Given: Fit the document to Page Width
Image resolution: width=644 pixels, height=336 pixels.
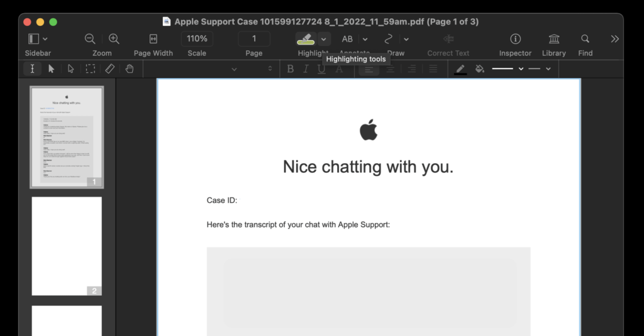Looking at the screenshot, I should 153,38.
